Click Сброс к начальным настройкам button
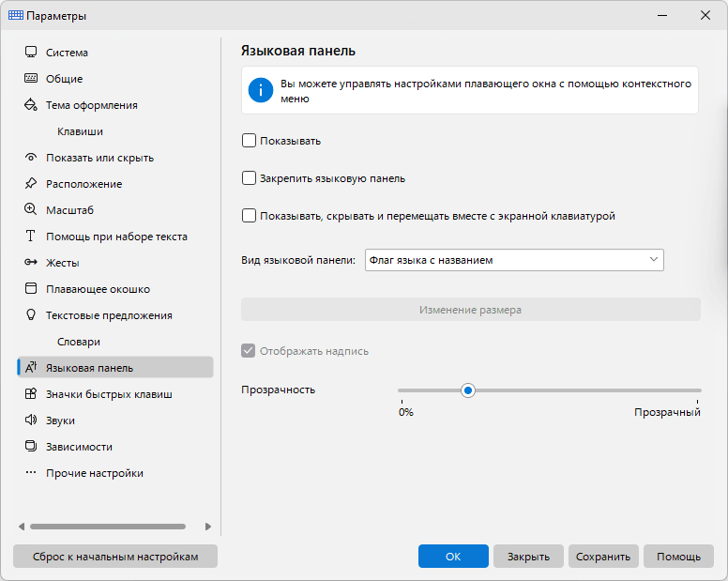 (x=115, y=557)
